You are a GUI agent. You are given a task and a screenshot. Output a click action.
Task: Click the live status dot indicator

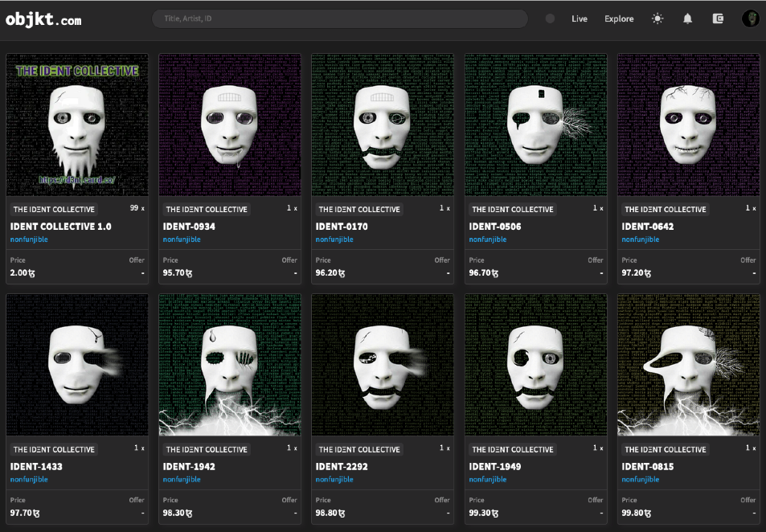tap(550, 18)
